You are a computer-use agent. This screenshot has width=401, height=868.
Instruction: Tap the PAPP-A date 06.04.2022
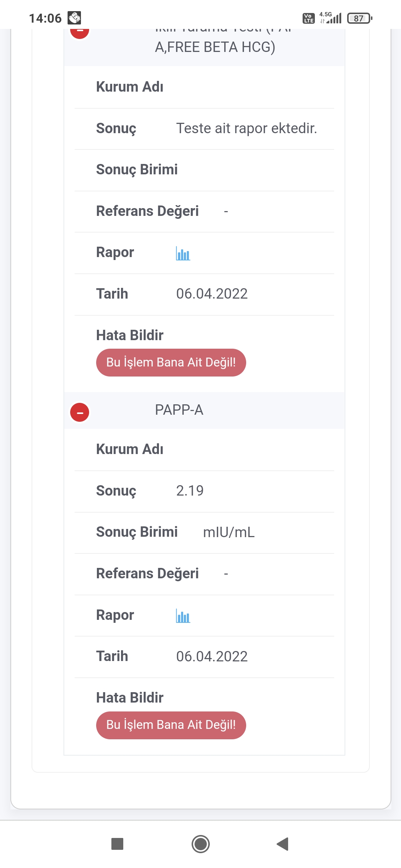(212, 657)
